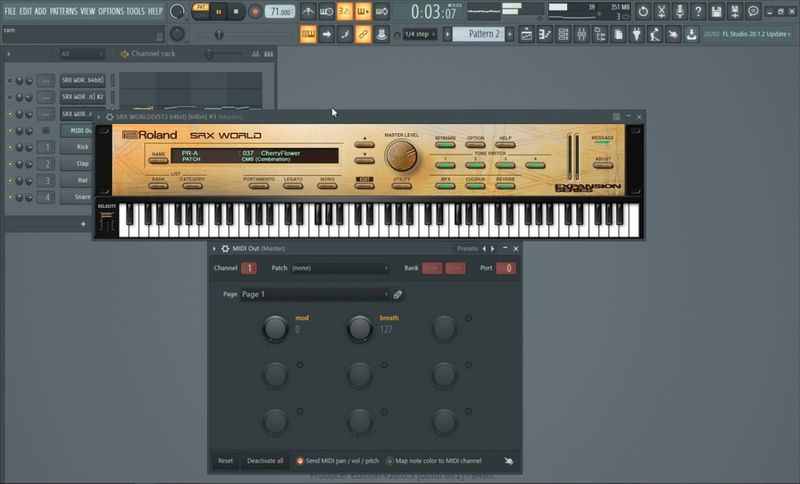Toggle the CHORUS switch on SRX WORLD

475,186
